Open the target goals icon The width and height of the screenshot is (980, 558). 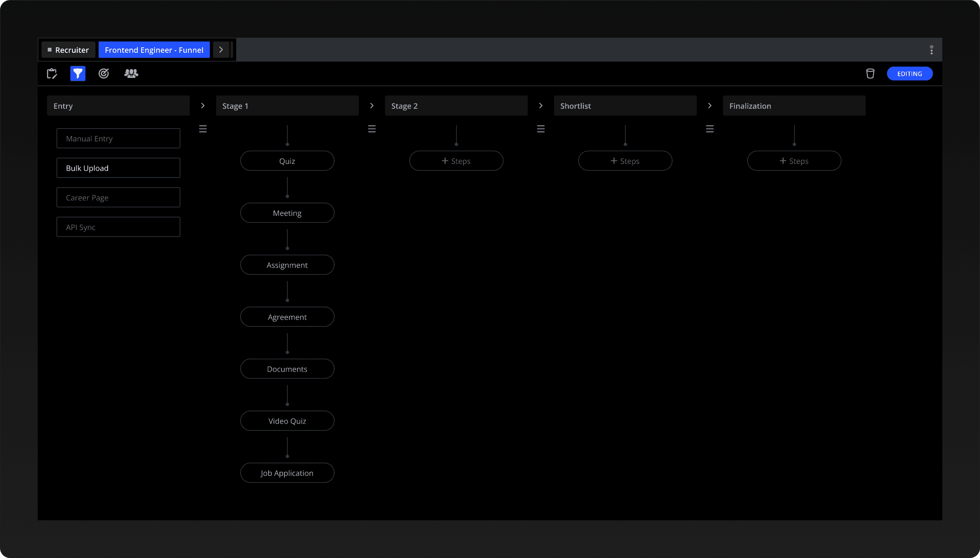[x=103, y=74]
